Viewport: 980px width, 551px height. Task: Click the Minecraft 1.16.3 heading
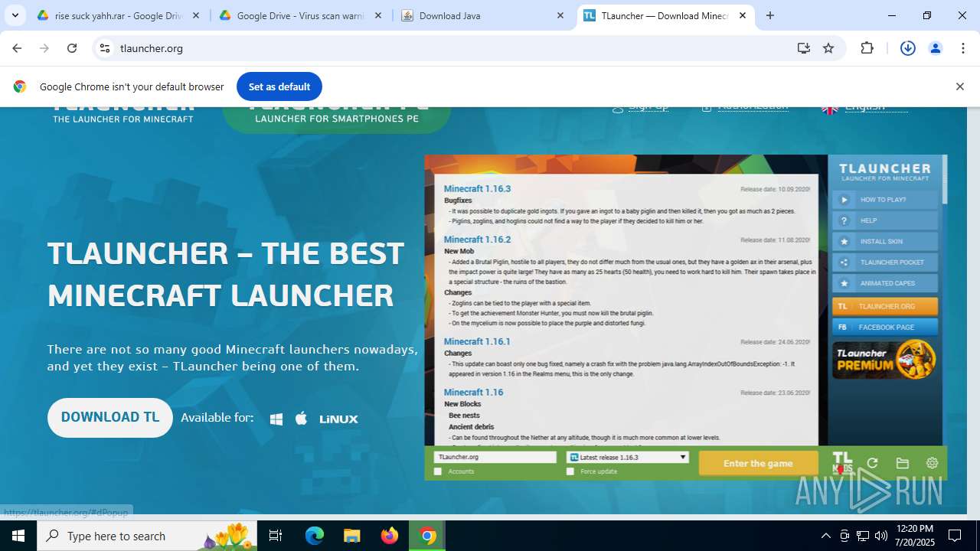(477, 188)
